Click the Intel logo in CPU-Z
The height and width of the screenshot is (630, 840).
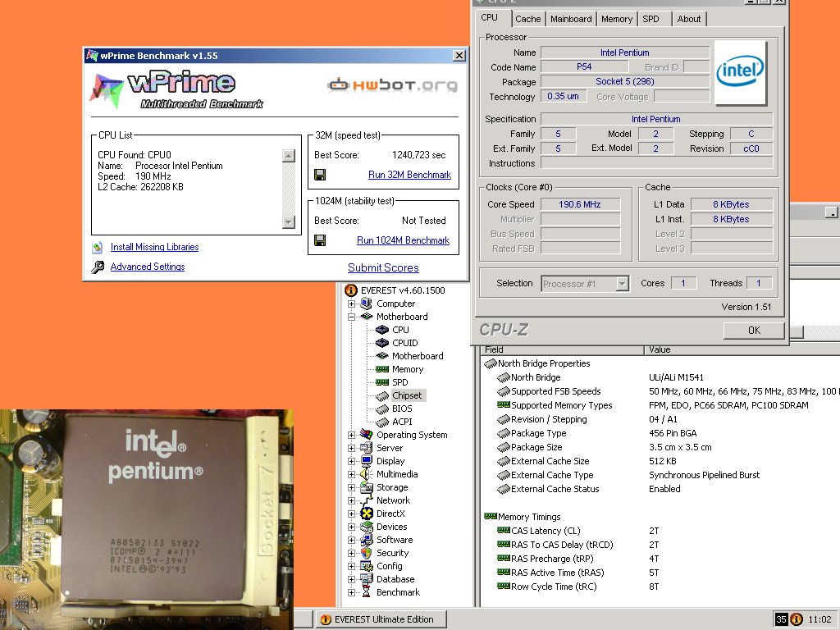coord(741,72)
